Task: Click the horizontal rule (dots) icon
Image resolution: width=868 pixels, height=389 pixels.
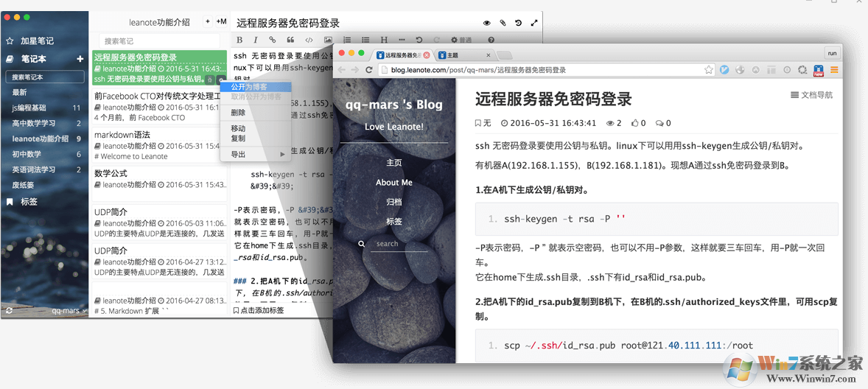Action: 402,40
